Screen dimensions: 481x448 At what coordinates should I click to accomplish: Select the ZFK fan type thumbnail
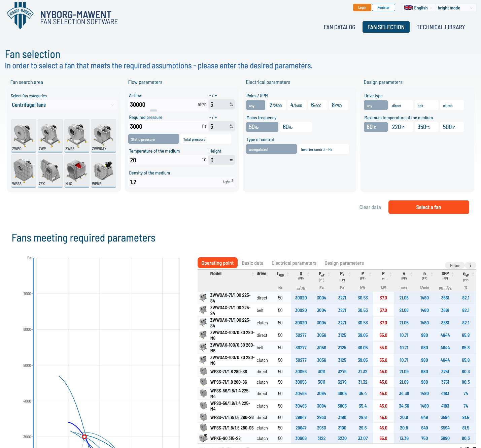(x=50, y=170)
